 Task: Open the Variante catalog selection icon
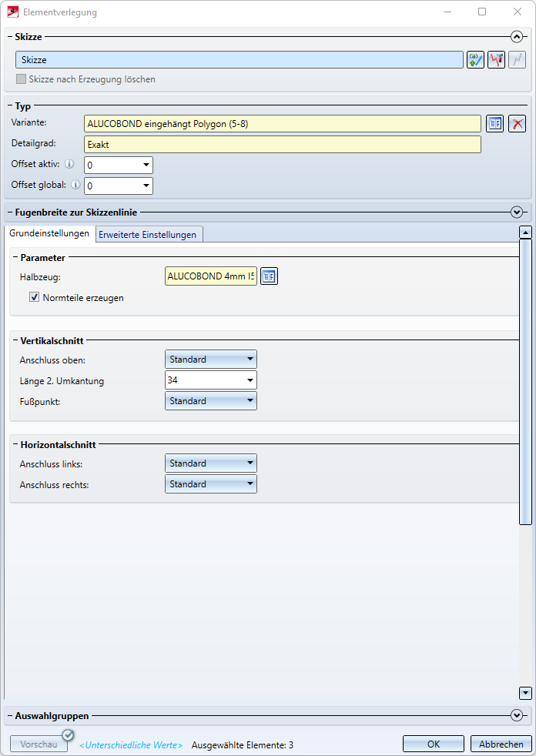494,124
